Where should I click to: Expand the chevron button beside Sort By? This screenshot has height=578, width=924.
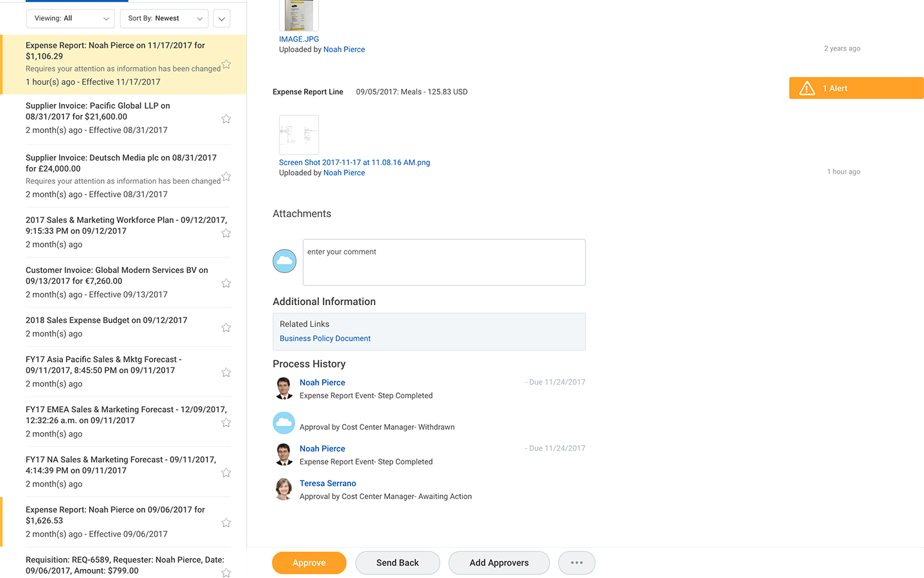(221, 19)
